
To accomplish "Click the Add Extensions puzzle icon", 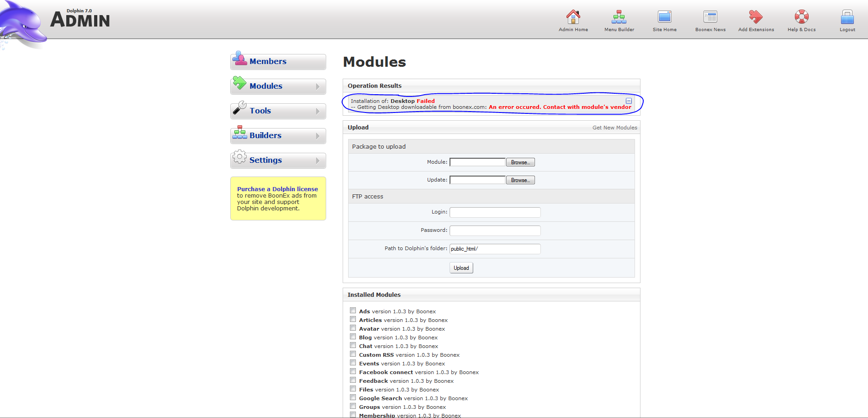I will click(x=756, y=17).
